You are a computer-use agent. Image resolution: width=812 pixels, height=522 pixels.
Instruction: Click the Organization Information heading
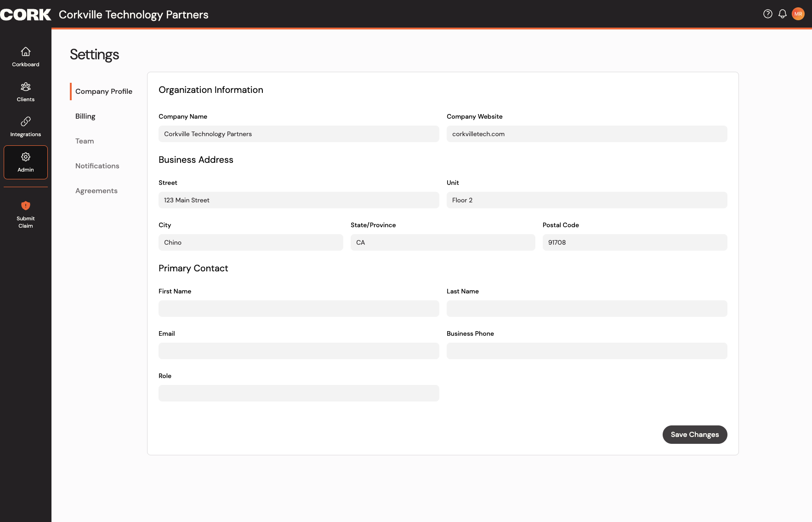(211, 90)
